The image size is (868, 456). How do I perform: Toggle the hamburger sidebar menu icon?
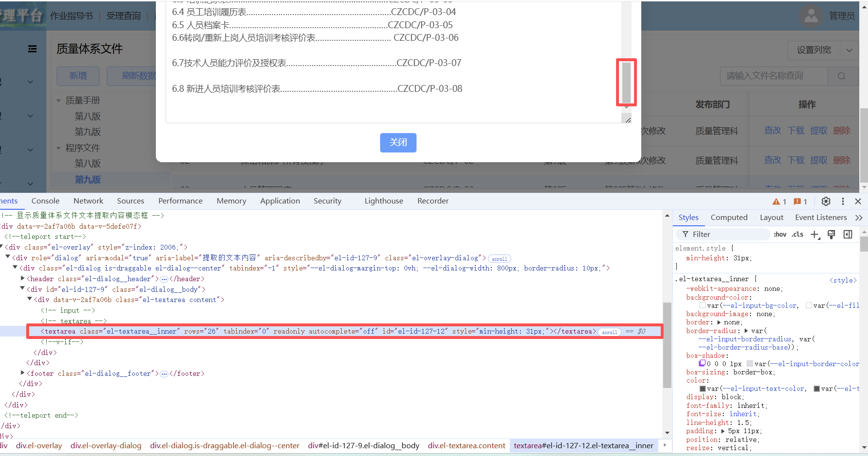point(32,49)
